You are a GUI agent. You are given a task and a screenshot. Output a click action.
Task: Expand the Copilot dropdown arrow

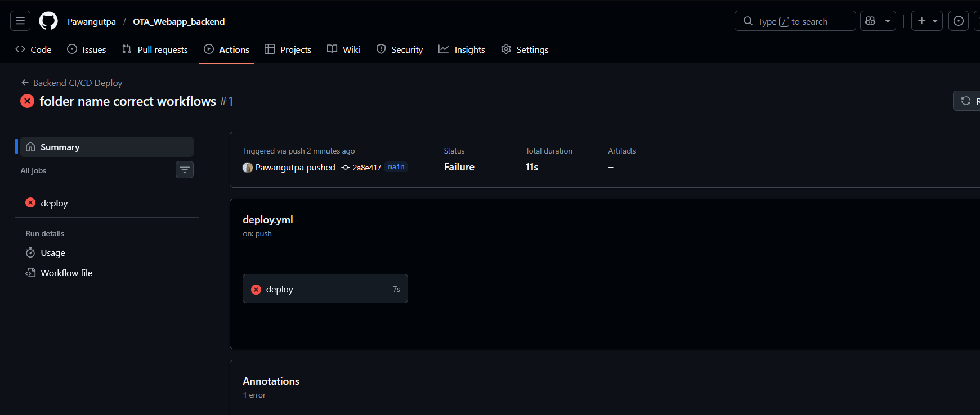(x=888, y=21)
